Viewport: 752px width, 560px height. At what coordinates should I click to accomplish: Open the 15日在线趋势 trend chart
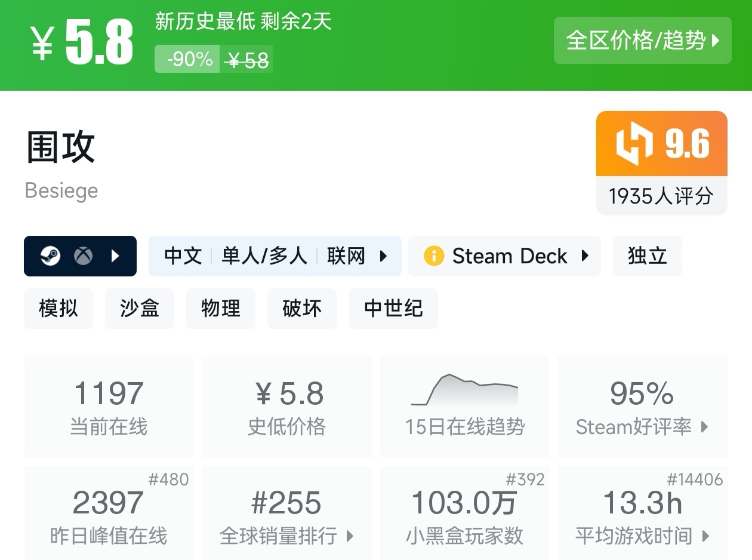coord(464,407)
